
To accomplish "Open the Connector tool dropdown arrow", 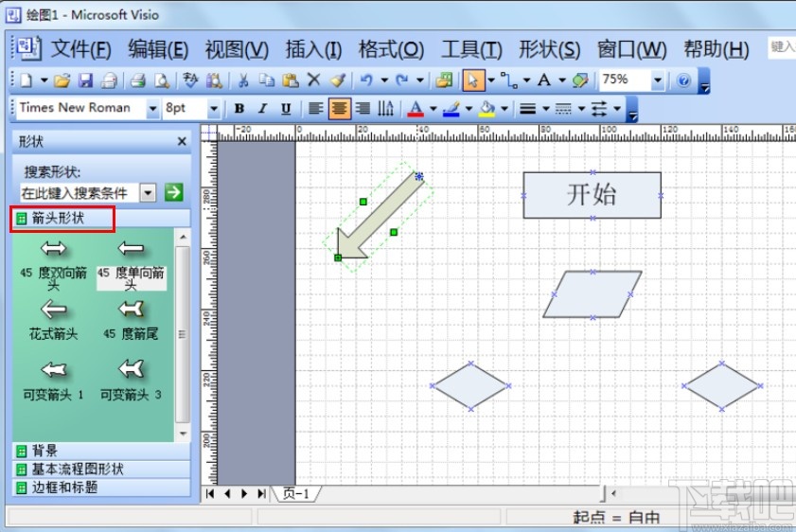I will click(x=526, y=80).
